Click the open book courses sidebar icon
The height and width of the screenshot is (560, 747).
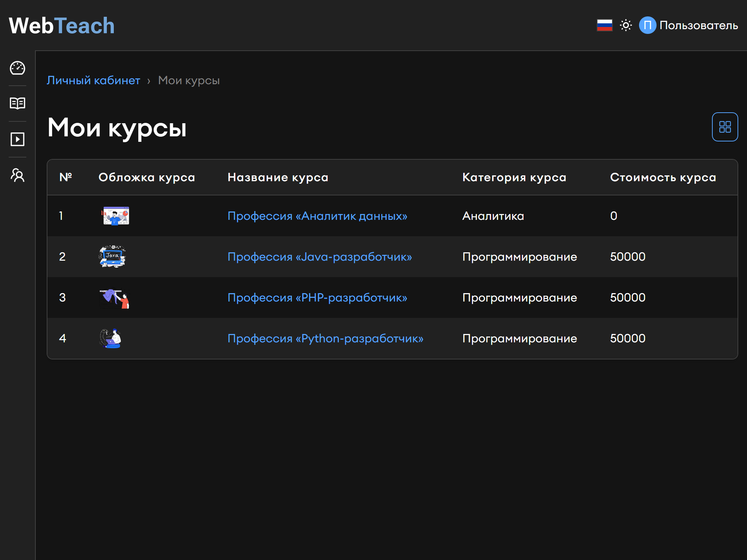click(x=17, y=104)
